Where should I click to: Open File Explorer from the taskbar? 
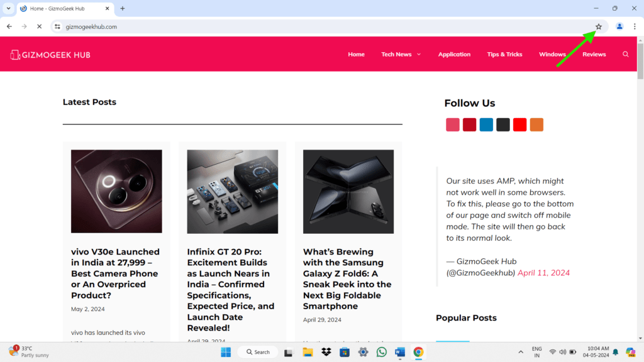click(308, 352)
